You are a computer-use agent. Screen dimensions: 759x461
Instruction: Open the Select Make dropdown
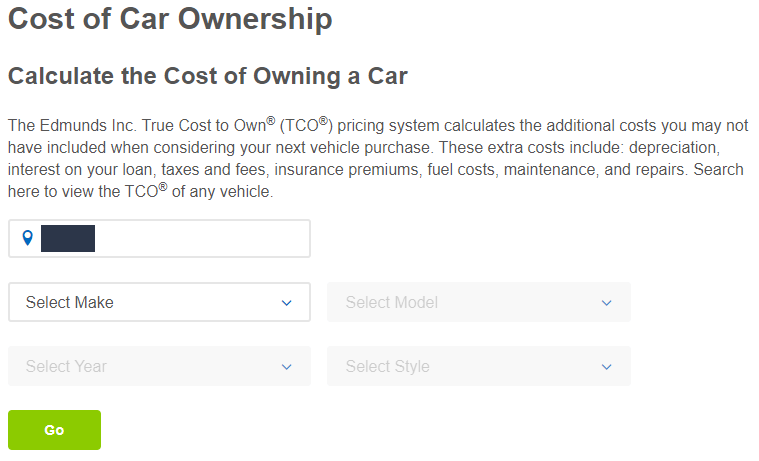pos(159,302)
